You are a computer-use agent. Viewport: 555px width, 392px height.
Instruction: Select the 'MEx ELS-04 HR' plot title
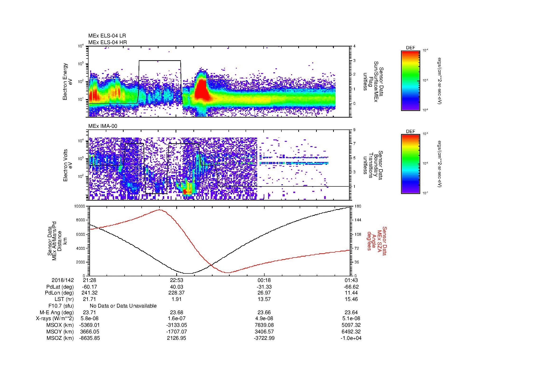pyautogui.click(x=107, y=42)
